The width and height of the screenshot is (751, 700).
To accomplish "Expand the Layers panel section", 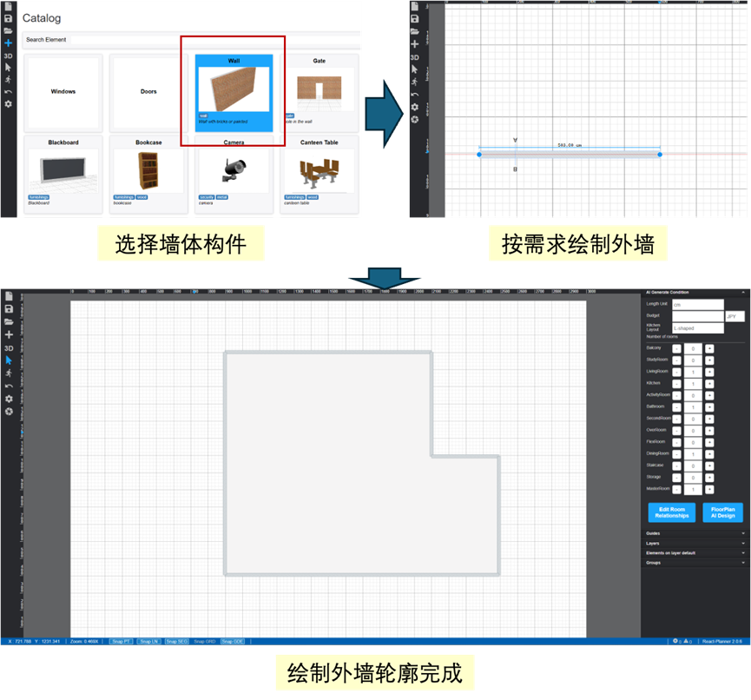I will 694,543.
